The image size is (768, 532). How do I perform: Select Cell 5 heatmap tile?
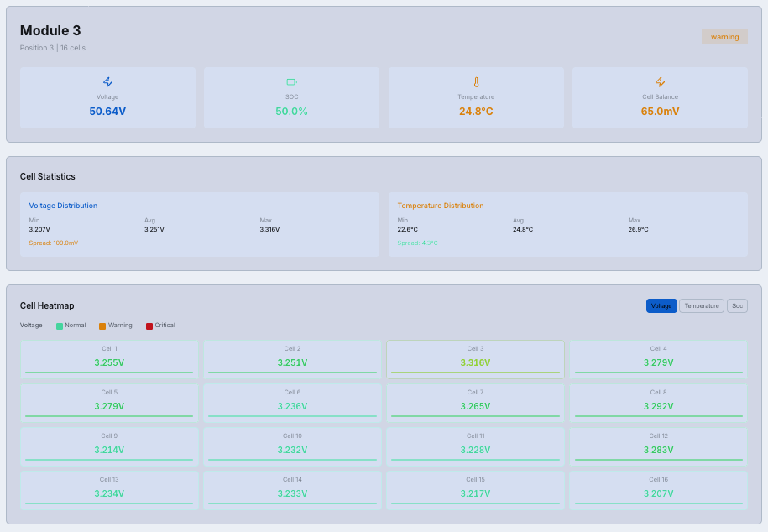(109, 403)
